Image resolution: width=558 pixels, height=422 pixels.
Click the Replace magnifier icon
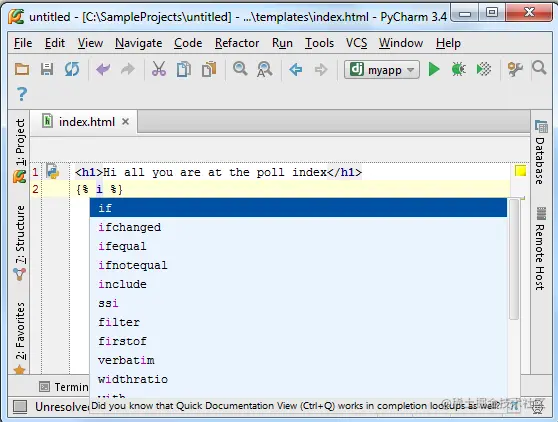tap(265, 69)
